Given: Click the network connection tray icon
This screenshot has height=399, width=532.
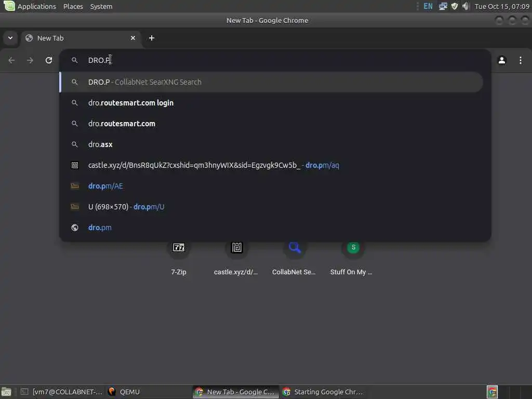Looking at the screenshot, I should tap(443, 6).
